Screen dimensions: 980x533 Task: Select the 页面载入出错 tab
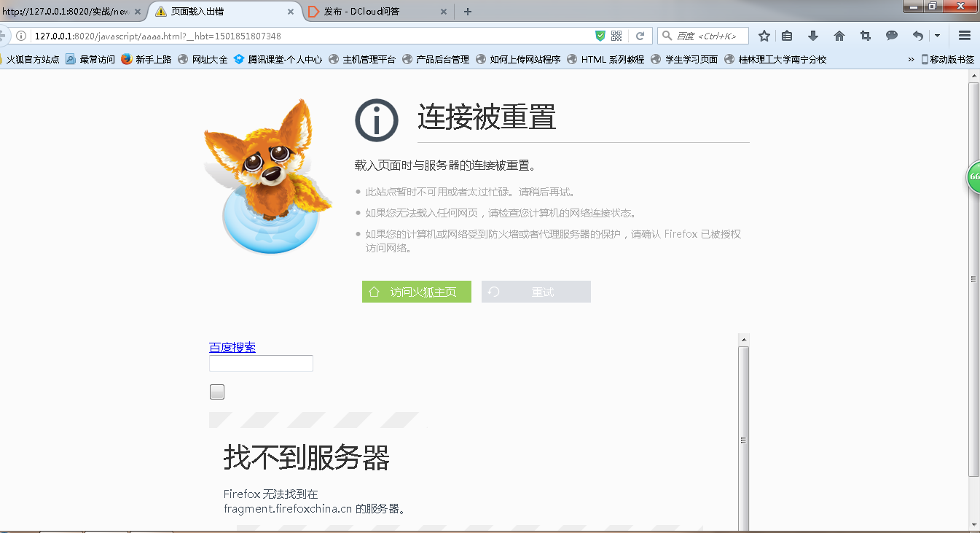[x=225, y=12]
